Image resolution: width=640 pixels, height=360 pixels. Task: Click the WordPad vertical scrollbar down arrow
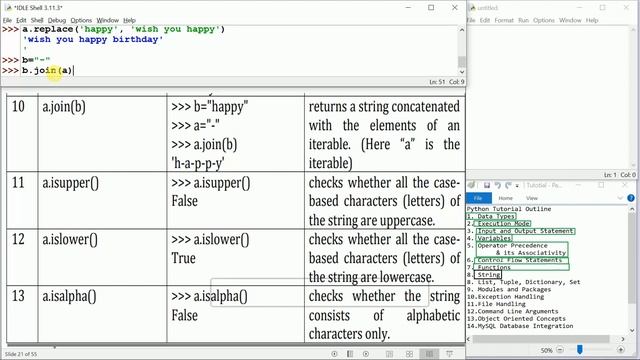632,330
